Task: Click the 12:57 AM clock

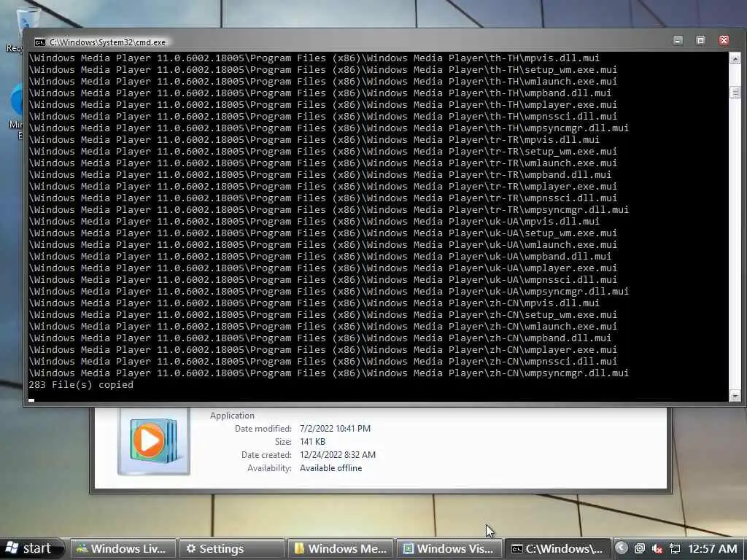Action: pos(712,549)
